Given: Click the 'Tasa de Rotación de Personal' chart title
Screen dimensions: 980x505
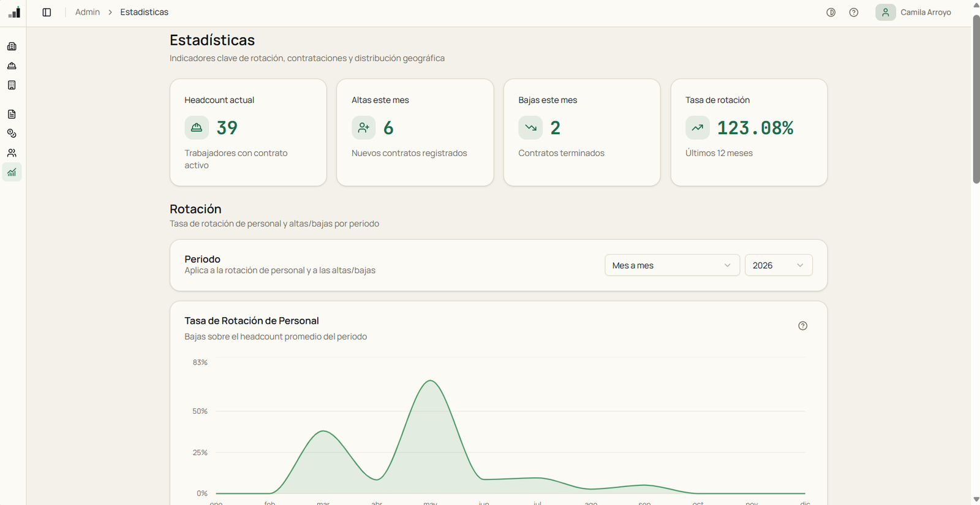Looking at the screenshot, I should pos(252,321).
